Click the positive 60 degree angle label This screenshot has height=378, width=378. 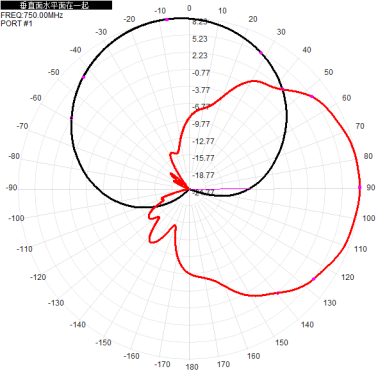click(x=347, y=98)
